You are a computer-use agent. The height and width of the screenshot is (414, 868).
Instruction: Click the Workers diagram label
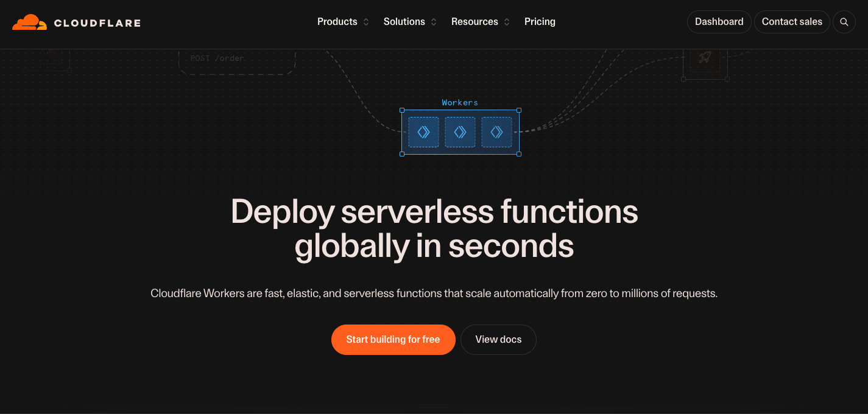pyautogui.click(x=460, y=103)
